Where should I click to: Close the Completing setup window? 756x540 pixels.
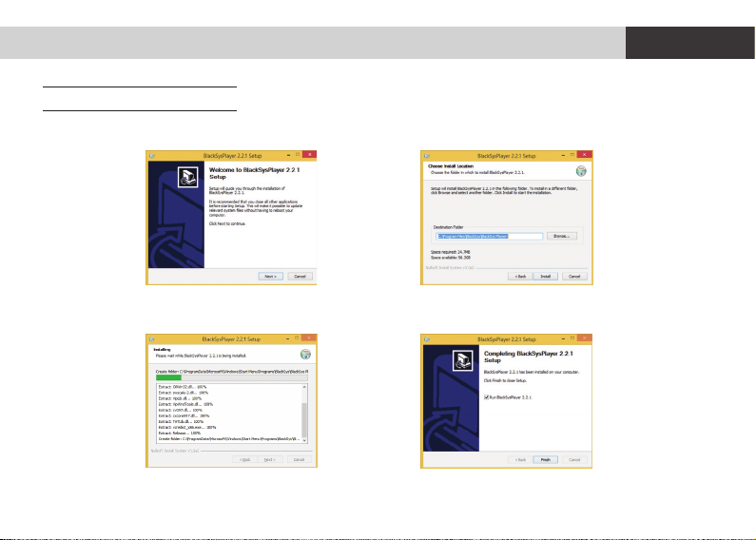(x=585, y=338)
